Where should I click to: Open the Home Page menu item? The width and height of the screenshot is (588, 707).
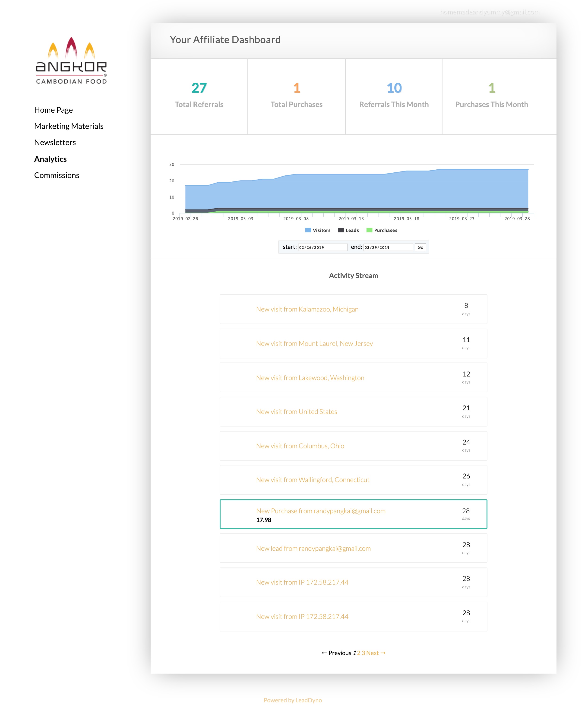(x=54, y=110)
